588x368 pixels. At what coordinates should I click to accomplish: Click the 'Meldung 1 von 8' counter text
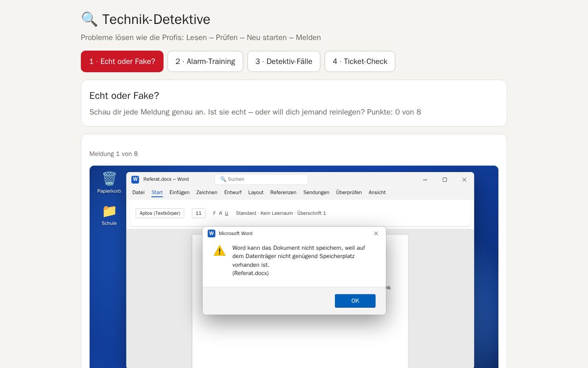point(113,154)
